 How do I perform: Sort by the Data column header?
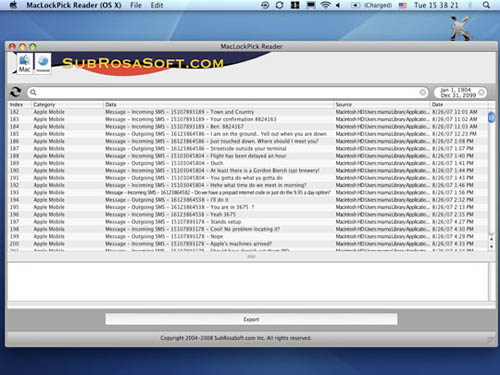click(x=218, y=104)
